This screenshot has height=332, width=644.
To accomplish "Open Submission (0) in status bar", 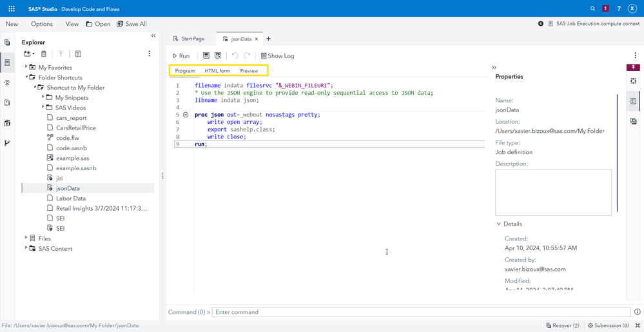I will (x=609, y=326).
